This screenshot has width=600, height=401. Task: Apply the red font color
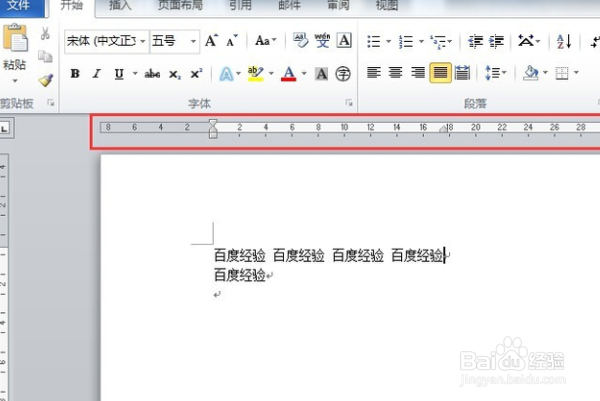coord(289,73)
